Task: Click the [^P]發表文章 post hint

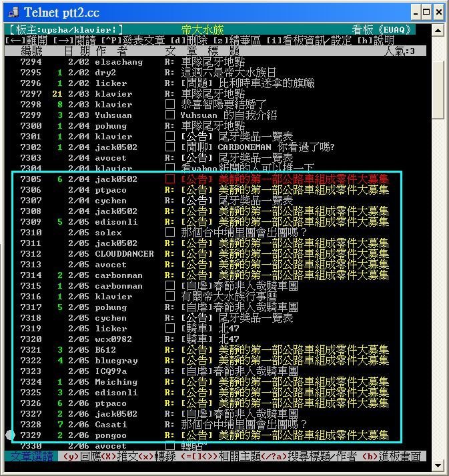Action: click(133, 41)
